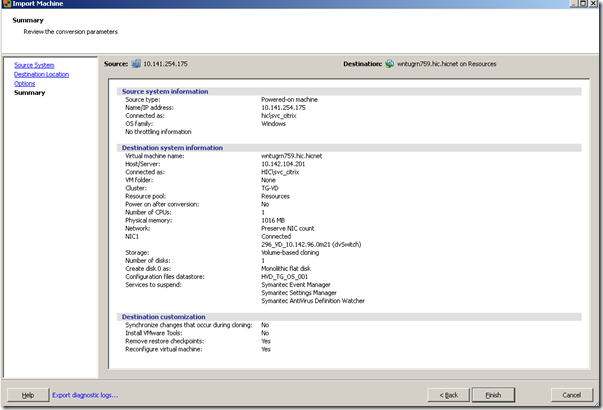Click the destination server icon
The width and height of the screenshot is (603, 410).
coord(391,64)
